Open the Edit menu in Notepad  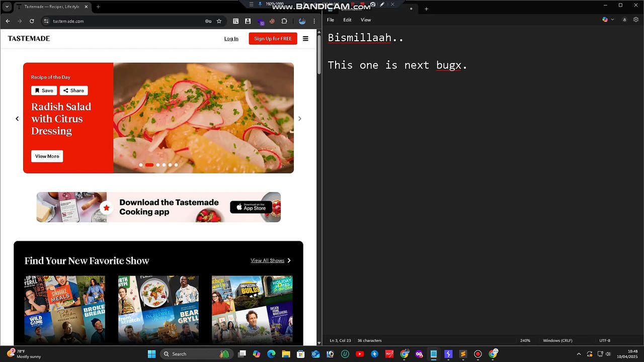(347, 20)
